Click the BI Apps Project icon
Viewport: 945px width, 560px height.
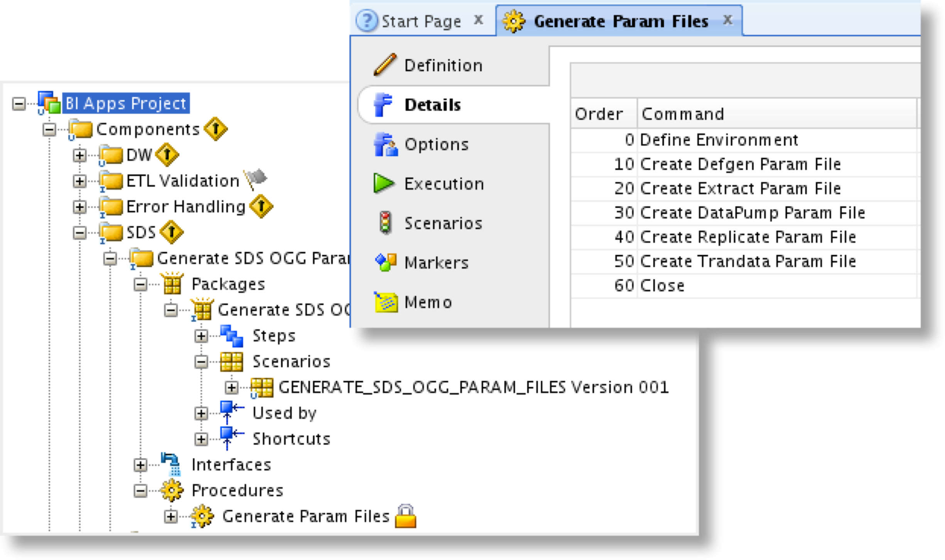tap(49, 103)
